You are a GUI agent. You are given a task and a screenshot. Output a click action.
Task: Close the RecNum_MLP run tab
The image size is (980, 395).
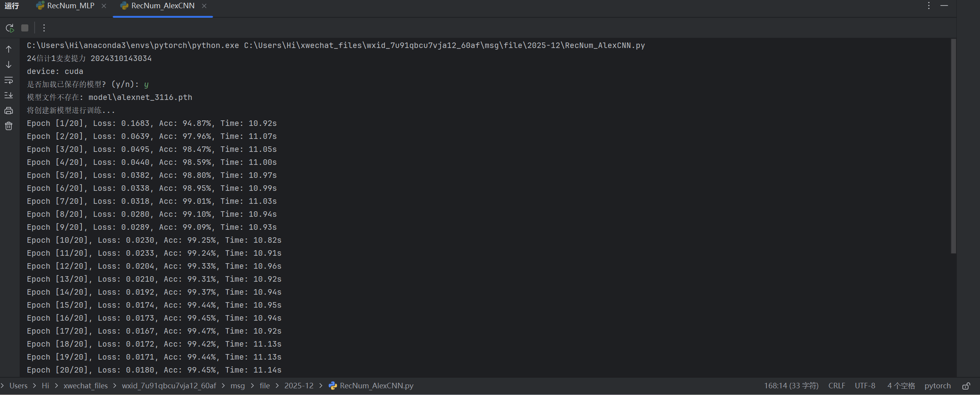pyautogui.click(x=104, y=6)
